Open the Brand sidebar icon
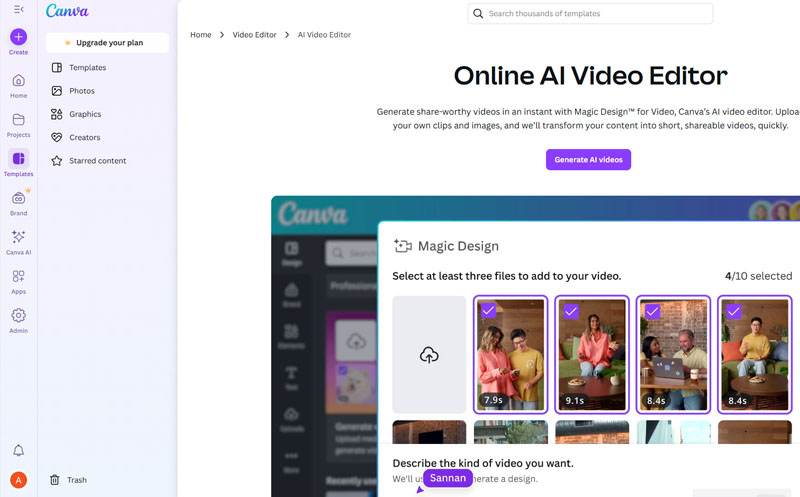Screen dimensions: 800x497 [x=18, y=198]
